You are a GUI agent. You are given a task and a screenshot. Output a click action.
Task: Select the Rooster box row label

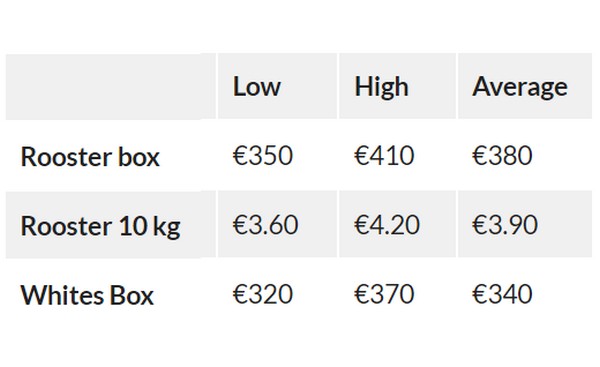pos(90,157)
